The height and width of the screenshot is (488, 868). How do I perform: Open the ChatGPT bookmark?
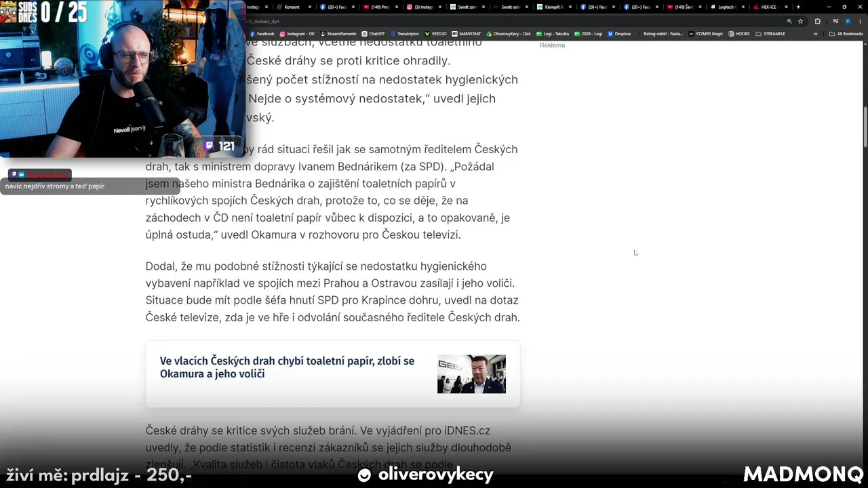373,34
